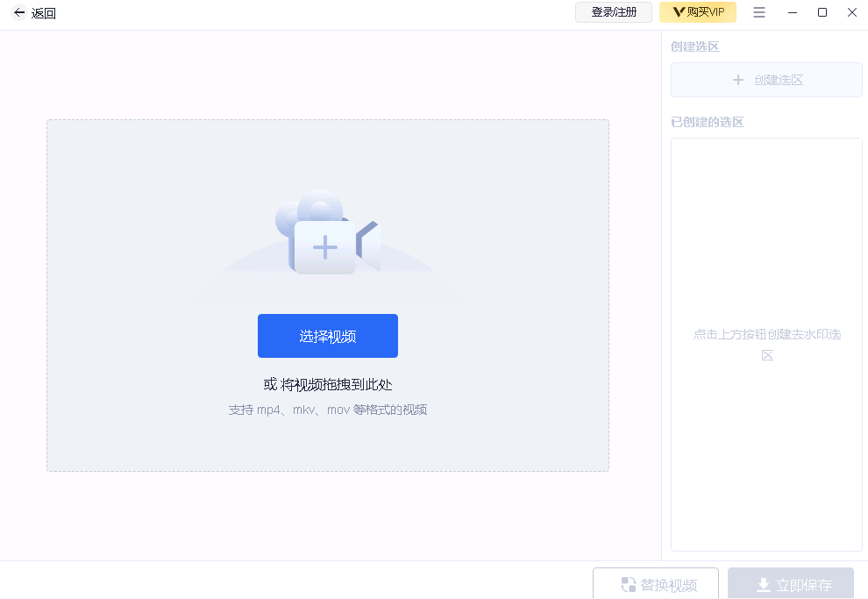Click the text 或 将视频拖拽到此处

pyautogui.click(x=328, y=385)
